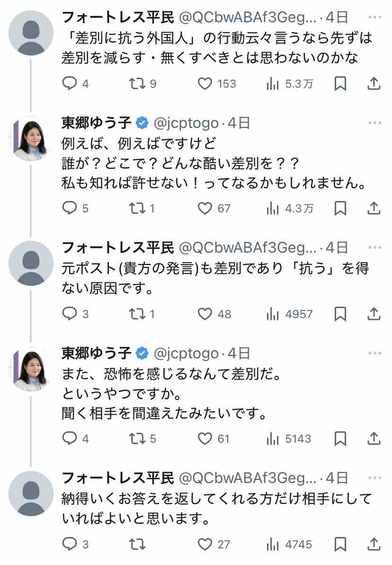Image resolution: width=392 pixels, height=565 pixels.
Task: Open more options on the first post
Action: 374,17
